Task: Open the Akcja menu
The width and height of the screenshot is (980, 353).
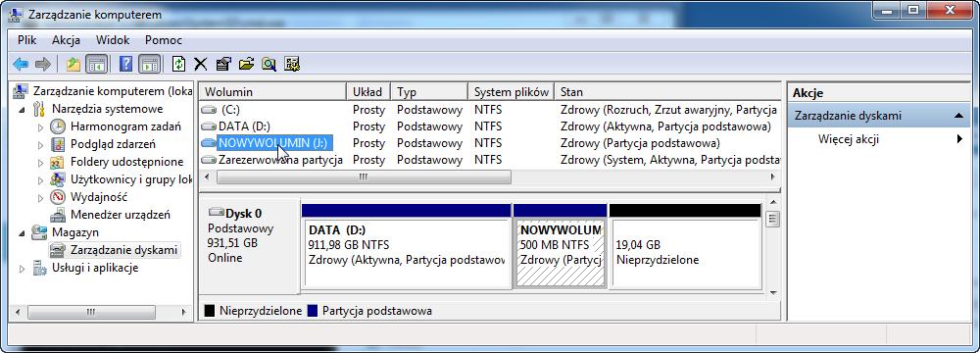Action: point(67,40)
